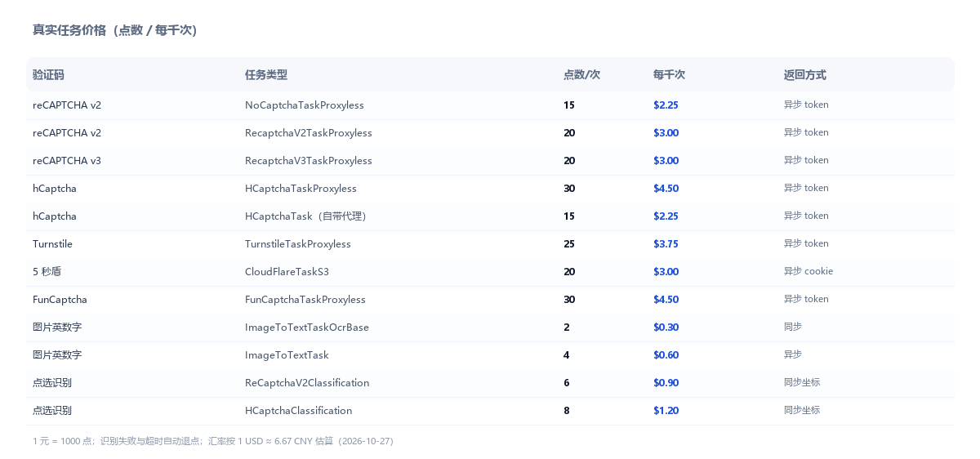The height and width of the screenshot is (459, 980).
Task: Click points value 8 in HCaptchaClassification row
Action: tap(567, 411)
